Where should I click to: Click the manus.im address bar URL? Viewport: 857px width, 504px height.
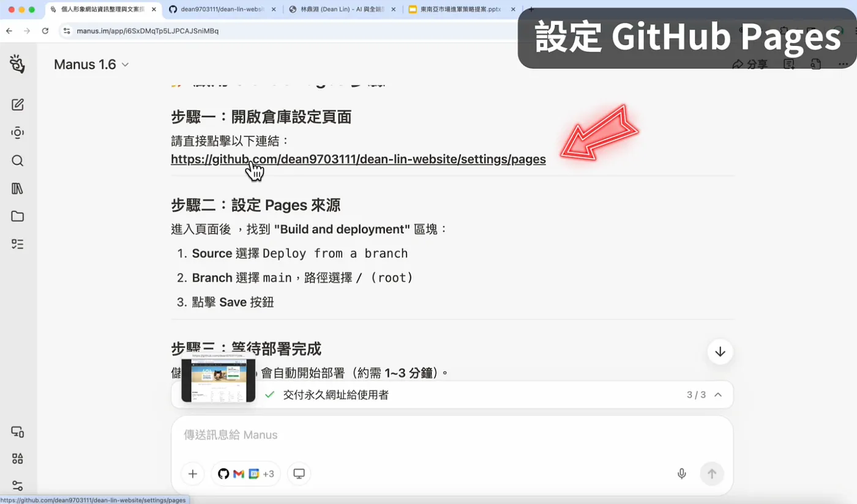[148, 31]
